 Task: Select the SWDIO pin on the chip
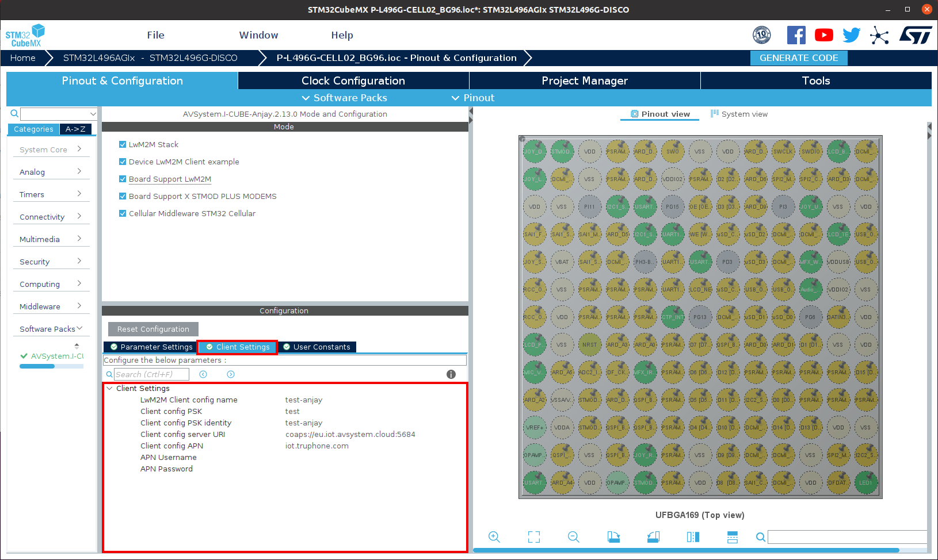click(x=811, y=152)
